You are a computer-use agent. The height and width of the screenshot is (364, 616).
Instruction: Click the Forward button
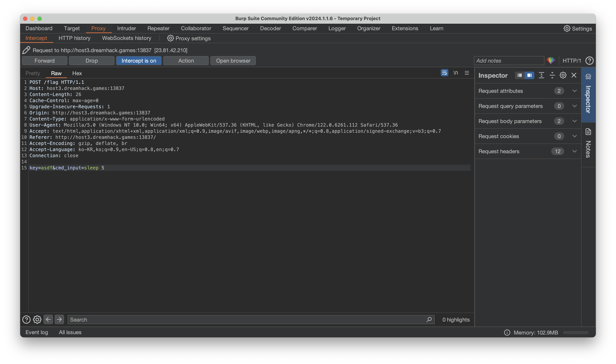pos(44,61)
